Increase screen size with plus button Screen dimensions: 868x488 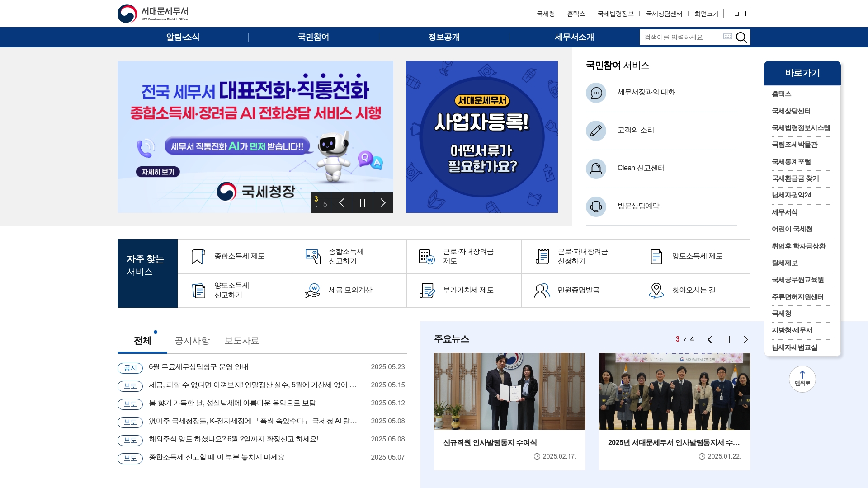pos(745,14)
